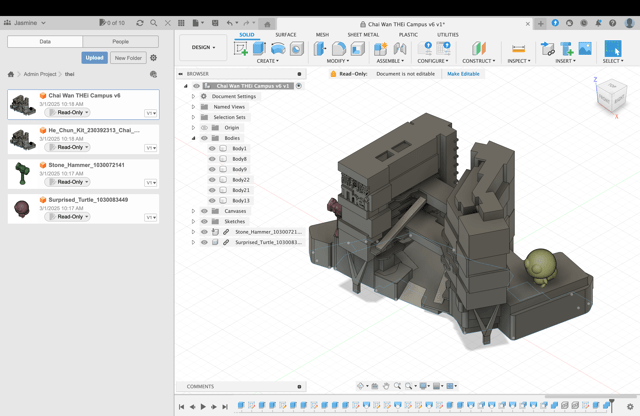Click the Measure tool in Inspect
Screen dimensions: 640x416
pyautogui.click(x=518, y=49)
